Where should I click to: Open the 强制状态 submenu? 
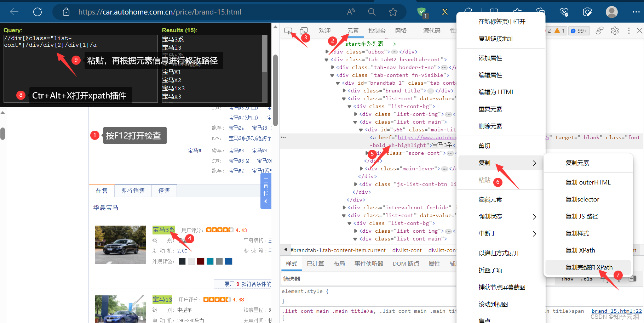click(501, 216)
